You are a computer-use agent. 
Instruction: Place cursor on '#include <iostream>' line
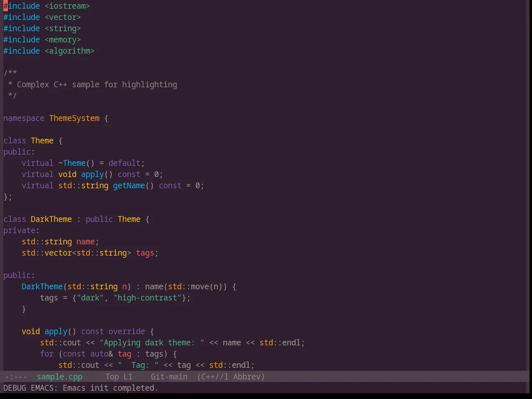click(47, 6)
